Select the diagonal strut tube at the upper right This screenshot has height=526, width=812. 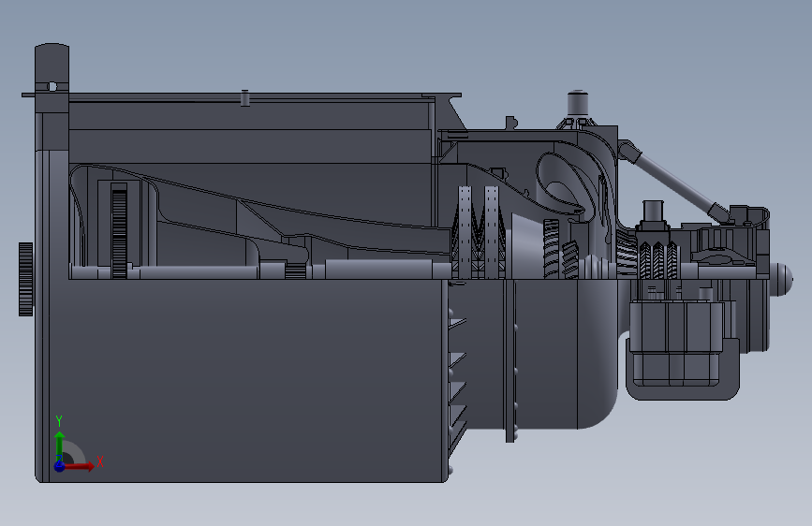click(675, 182)
